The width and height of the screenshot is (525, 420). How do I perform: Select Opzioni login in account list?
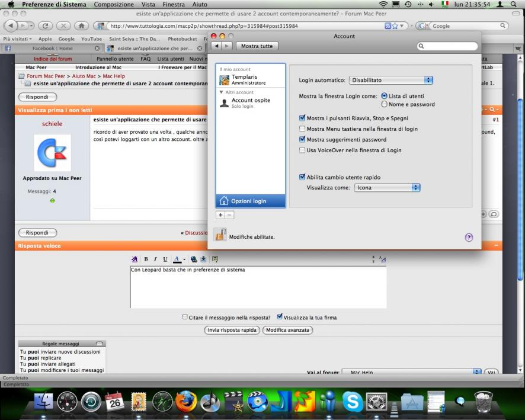pos(251,201)
